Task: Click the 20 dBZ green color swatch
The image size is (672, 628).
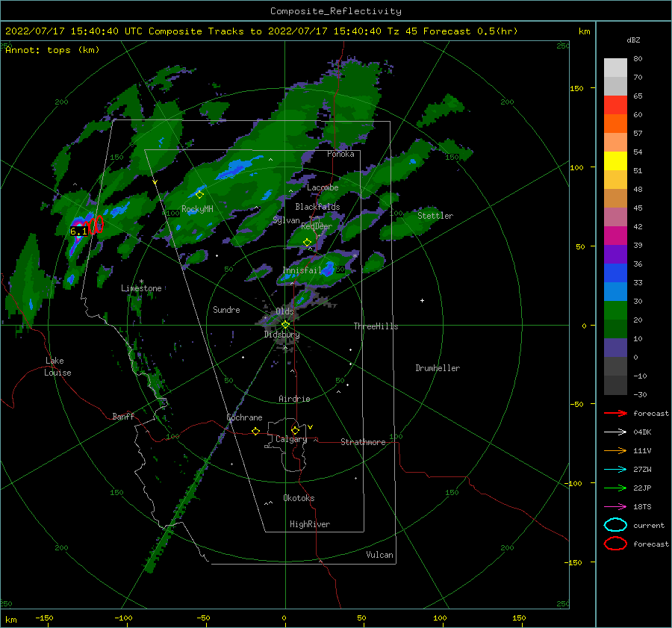Action: point(615,311)
